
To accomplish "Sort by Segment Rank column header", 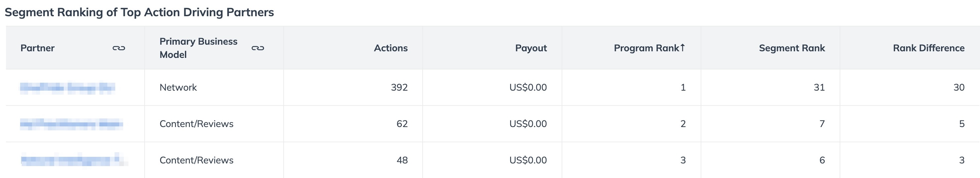I will click(x=792, y=48).
